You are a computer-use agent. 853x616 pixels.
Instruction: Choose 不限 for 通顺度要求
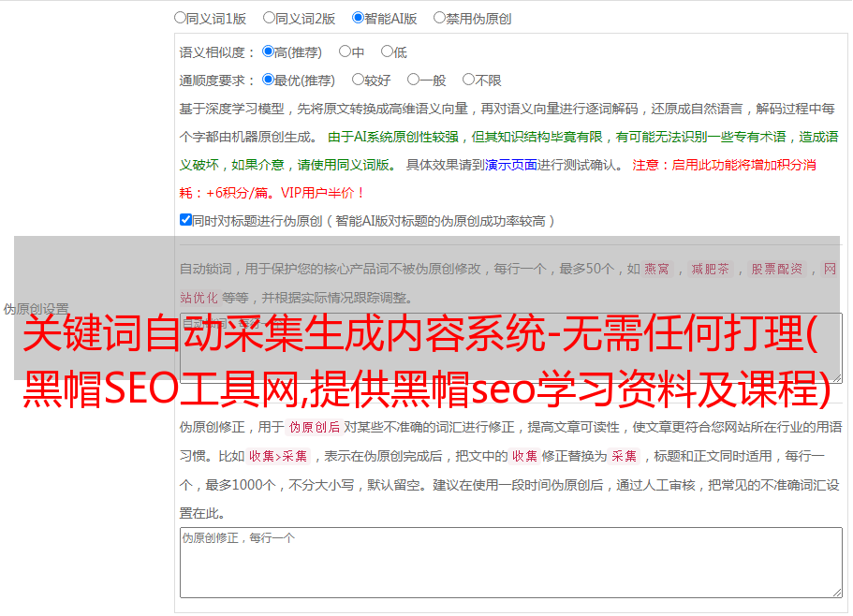tap(468, 81)
